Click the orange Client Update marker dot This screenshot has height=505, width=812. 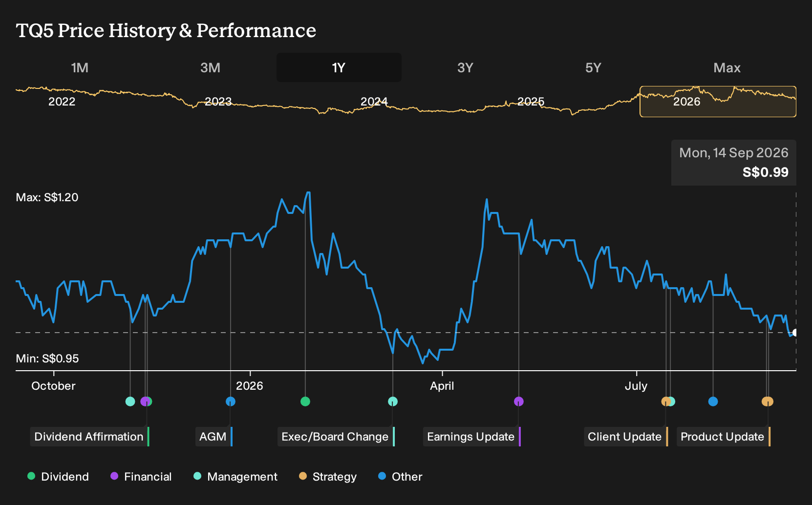(x=665, y=401)
